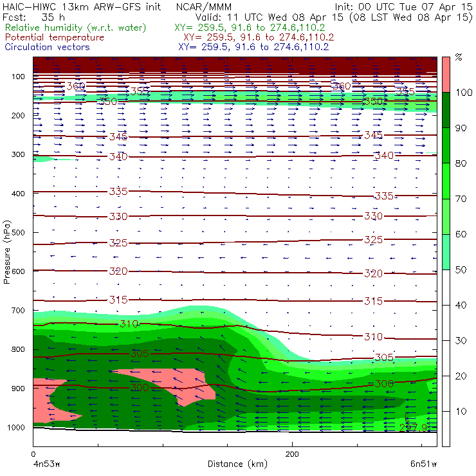Click the right '325' potential temperature contour label
476x476 pixels.
(373, 240)
